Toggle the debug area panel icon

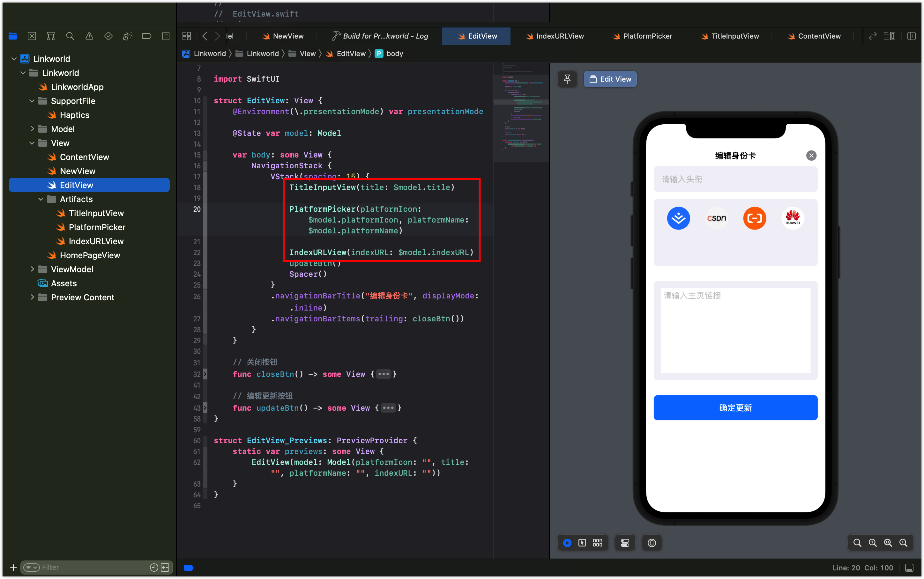909,568
